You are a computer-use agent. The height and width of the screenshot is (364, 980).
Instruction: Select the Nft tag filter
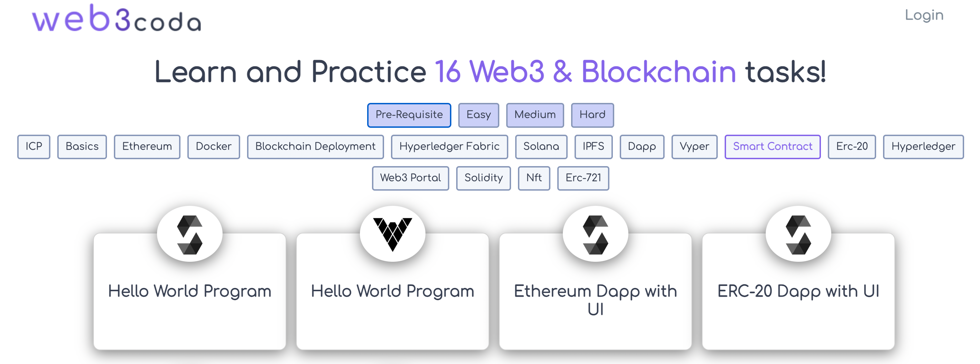tap(534, 178)
